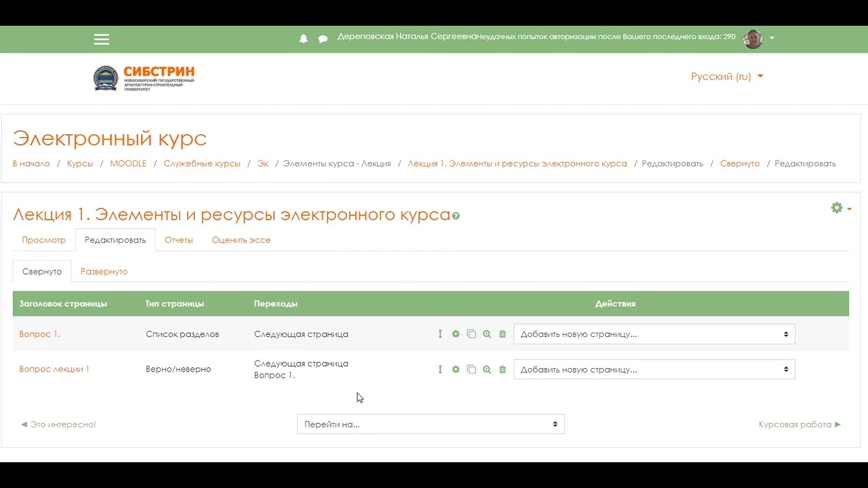Preview magnifier icon in Вопрос лекции 1 row
This screenshot has width=868, height=488.
click(487, 369)
